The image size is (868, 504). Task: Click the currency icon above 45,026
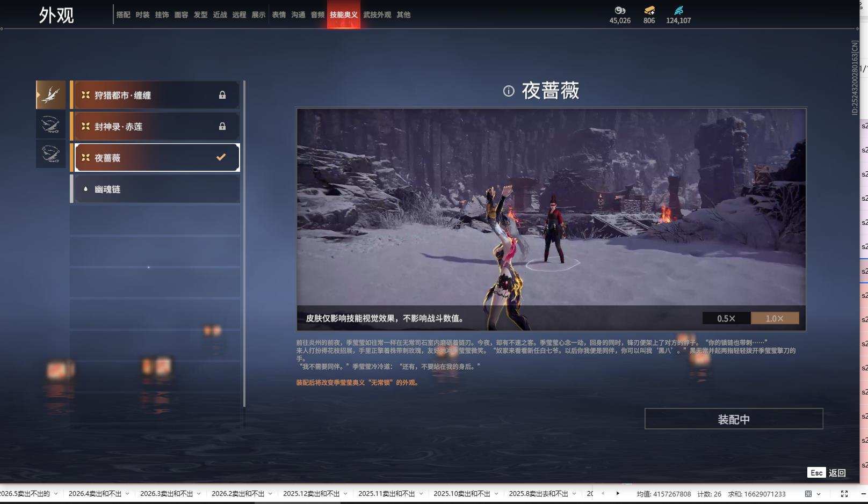(620, 10)
